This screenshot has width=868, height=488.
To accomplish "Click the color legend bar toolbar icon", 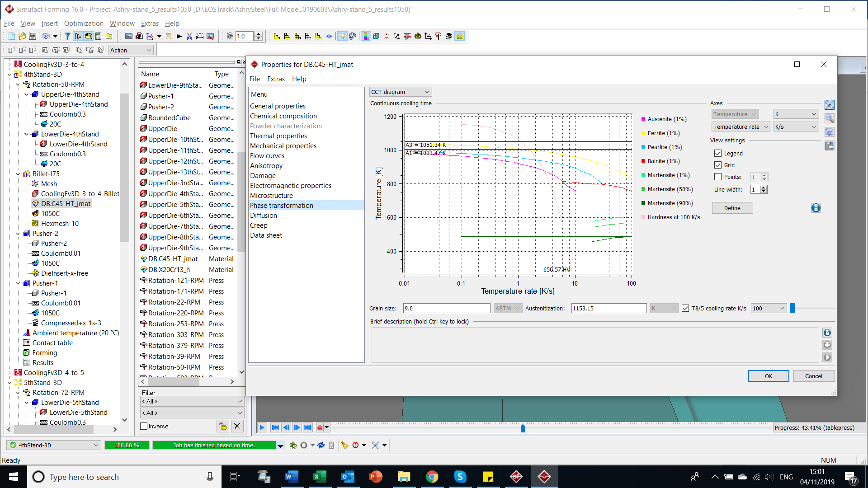I will [x=366, y=36].
